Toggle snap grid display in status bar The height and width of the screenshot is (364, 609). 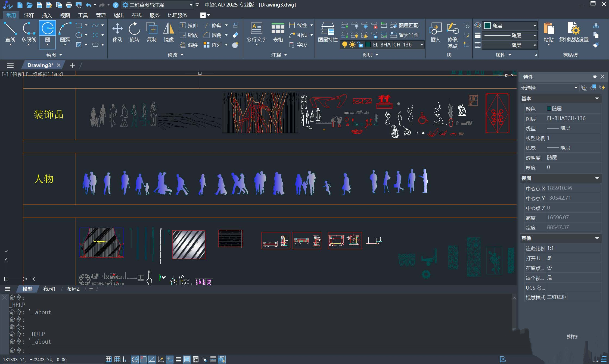coord(108,359)
